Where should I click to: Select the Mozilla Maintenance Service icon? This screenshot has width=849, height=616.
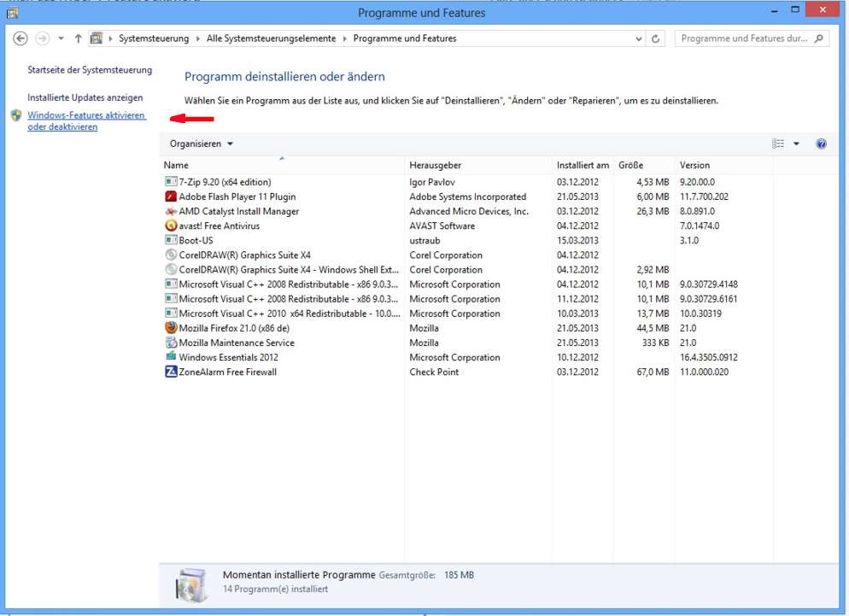tap(171, 343)
